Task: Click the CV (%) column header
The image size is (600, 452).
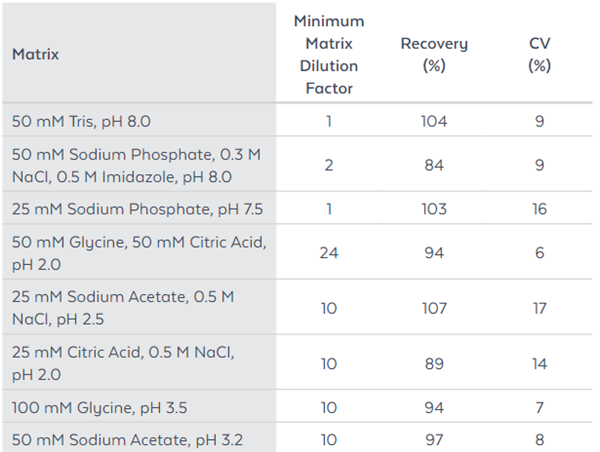Action: (x=539, y=55)
